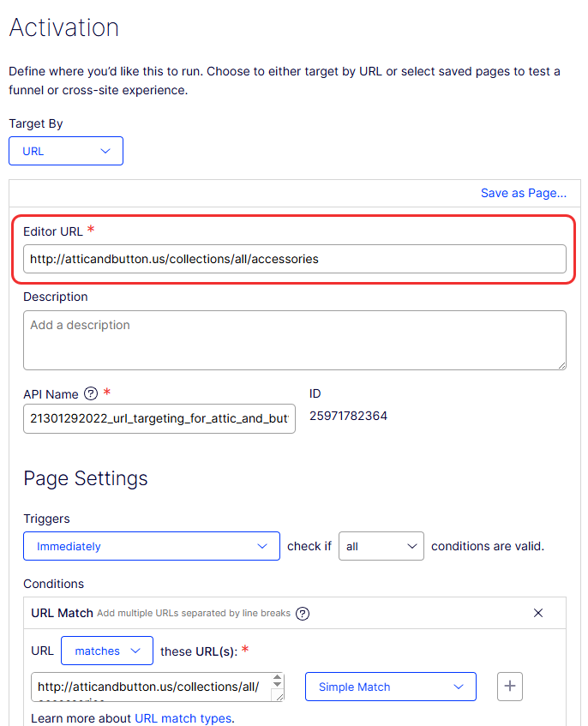Focus the Editor URL input field
Image resolution: width=588 pixels, height=726 pixels.
[294, 259]
